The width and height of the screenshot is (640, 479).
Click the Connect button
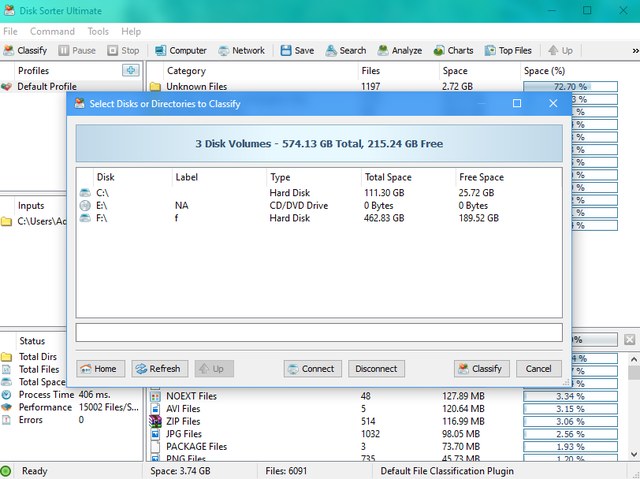pyautogui.click(x=310, y=369)
